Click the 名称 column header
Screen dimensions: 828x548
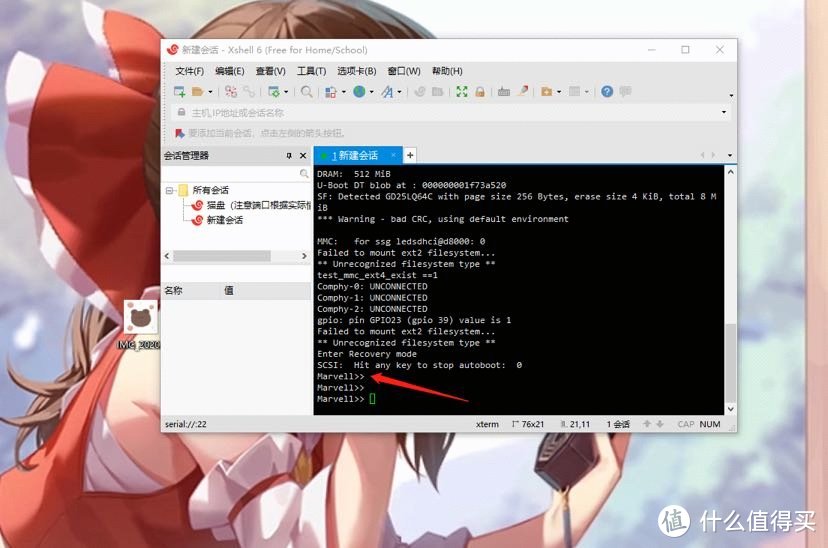[173, 290]
